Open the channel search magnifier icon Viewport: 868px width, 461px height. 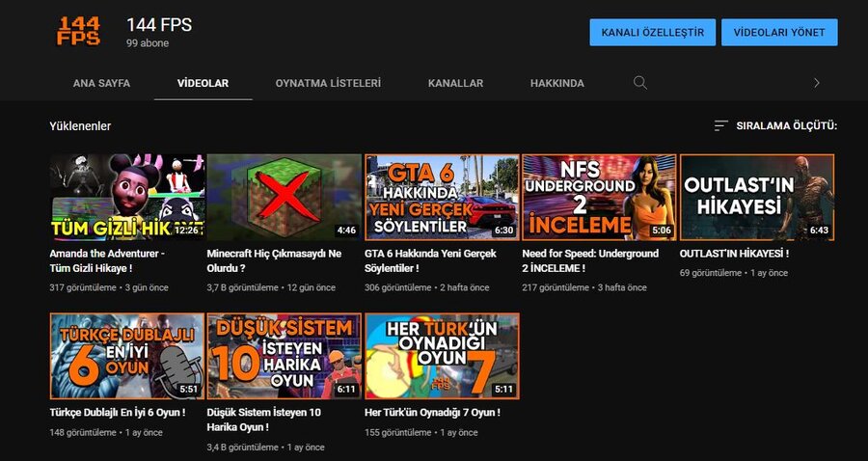point(640,83)
